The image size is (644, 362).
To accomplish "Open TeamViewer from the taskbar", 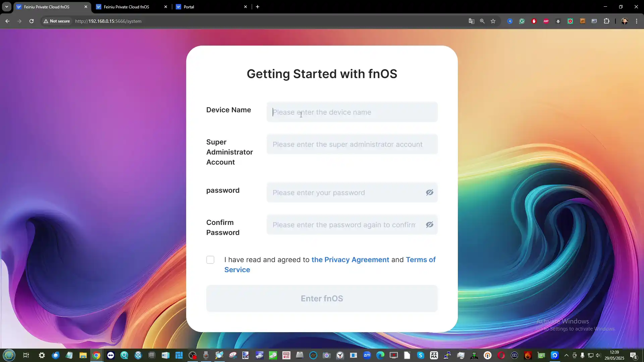I will click(x=110, y=355).
